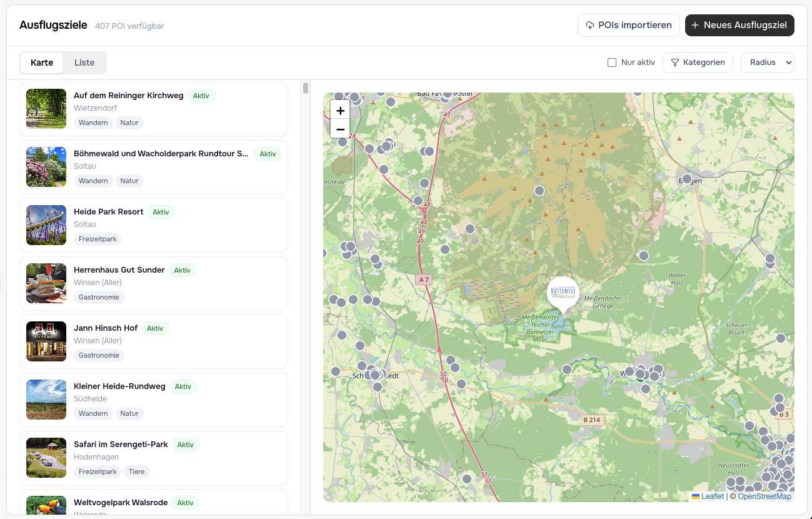
Task: Select the Böhmewald und Wacholderpark Rundtour title
Action: 161,154
